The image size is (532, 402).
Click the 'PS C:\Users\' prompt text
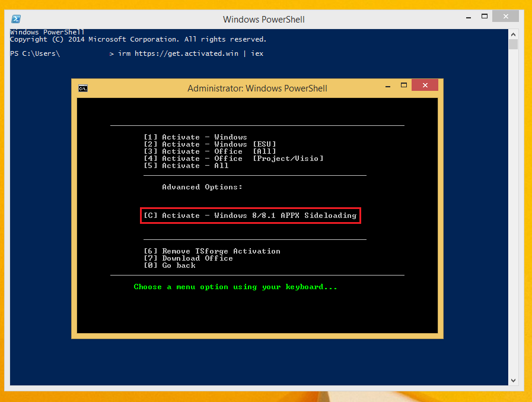(35, 53)
